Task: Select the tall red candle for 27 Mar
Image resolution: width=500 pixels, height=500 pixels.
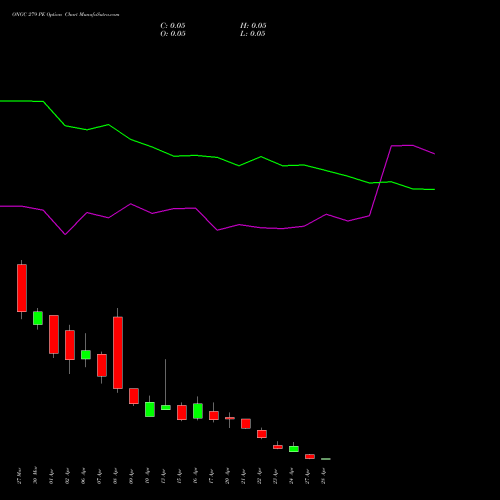Action: (x=22, y=288)
